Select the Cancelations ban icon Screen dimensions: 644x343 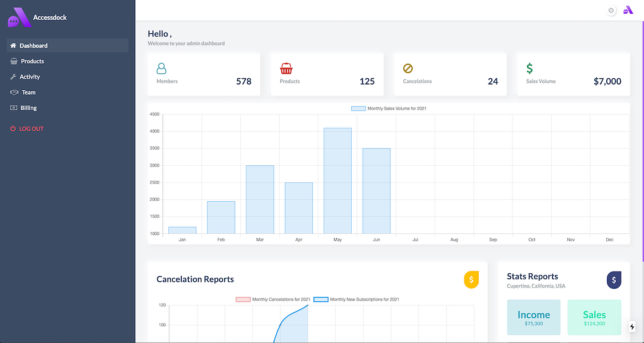[x=408, y=68]
